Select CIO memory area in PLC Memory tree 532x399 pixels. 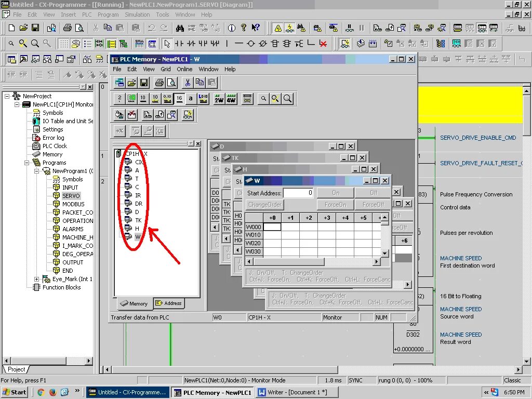(138, 162)
